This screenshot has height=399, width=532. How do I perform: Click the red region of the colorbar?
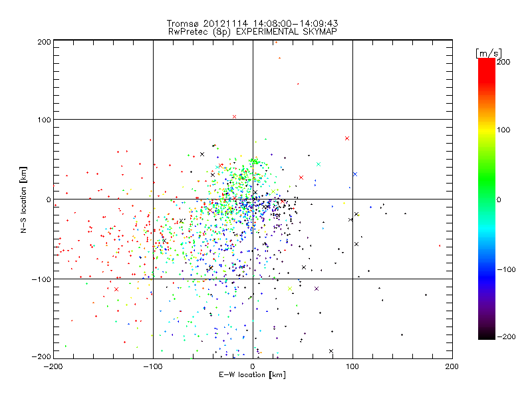pos(487,71)
